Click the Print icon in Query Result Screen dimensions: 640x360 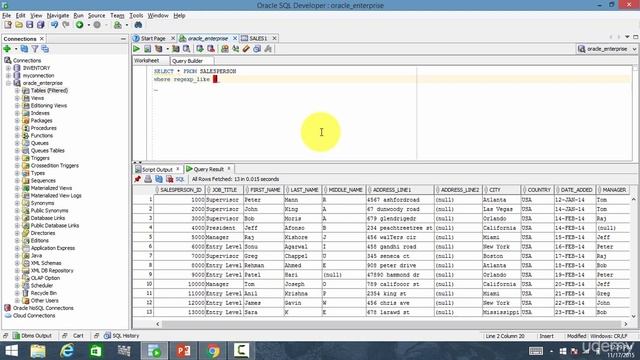coord(148,179)
